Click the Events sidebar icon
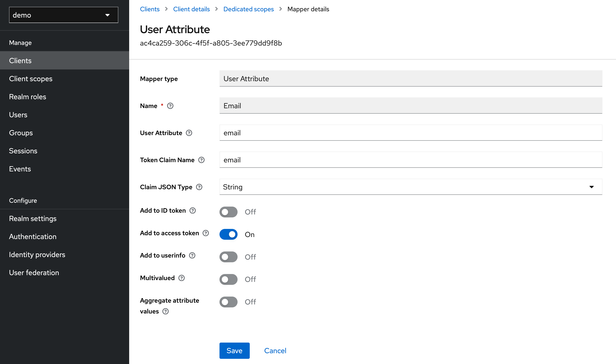The image size is (616, 364). [20, 169]
